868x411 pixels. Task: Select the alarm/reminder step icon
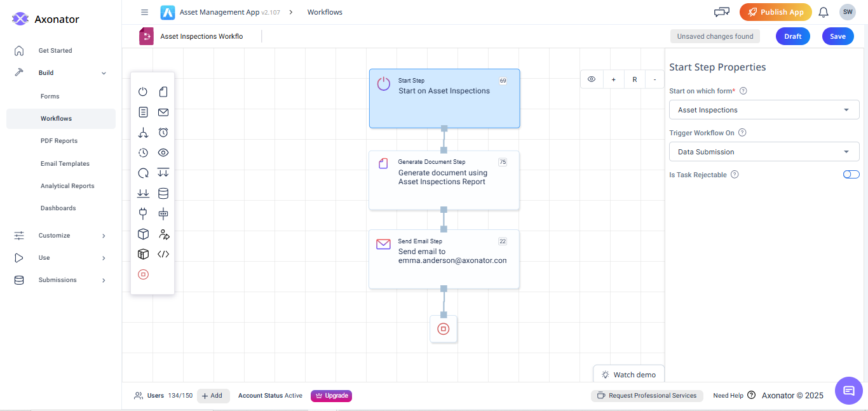tap(163, 132)
